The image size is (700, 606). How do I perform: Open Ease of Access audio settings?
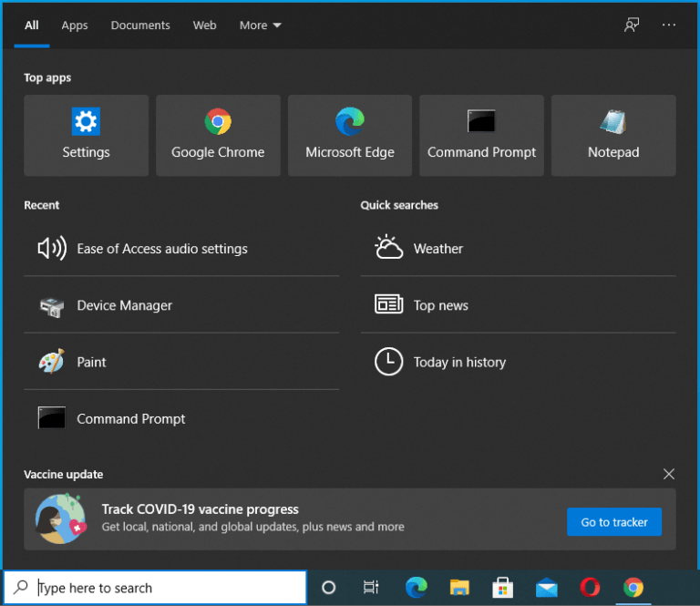pyautogui.click(x=162, y=249)
